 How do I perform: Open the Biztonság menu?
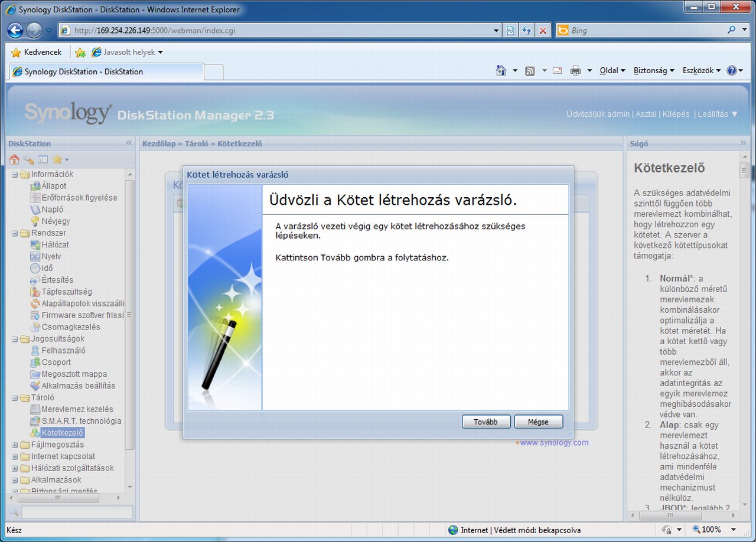(653, 71)
